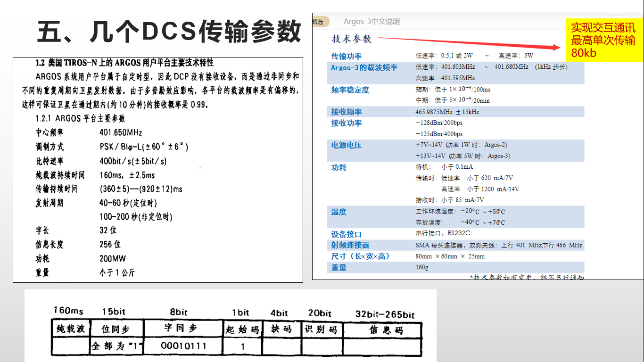Select the slide title 五、几个DCS传输参数
The width and height of the screenshot is (644, 362).
170,30
